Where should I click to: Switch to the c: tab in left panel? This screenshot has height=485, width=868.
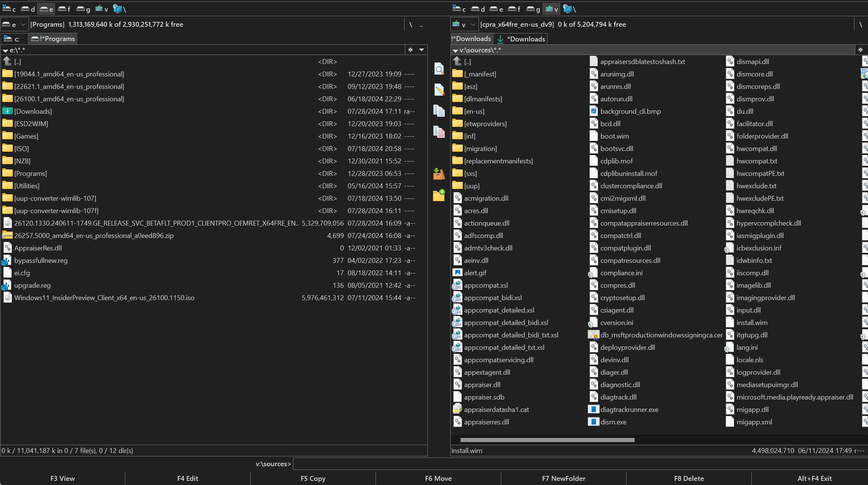tap(14, 39)
